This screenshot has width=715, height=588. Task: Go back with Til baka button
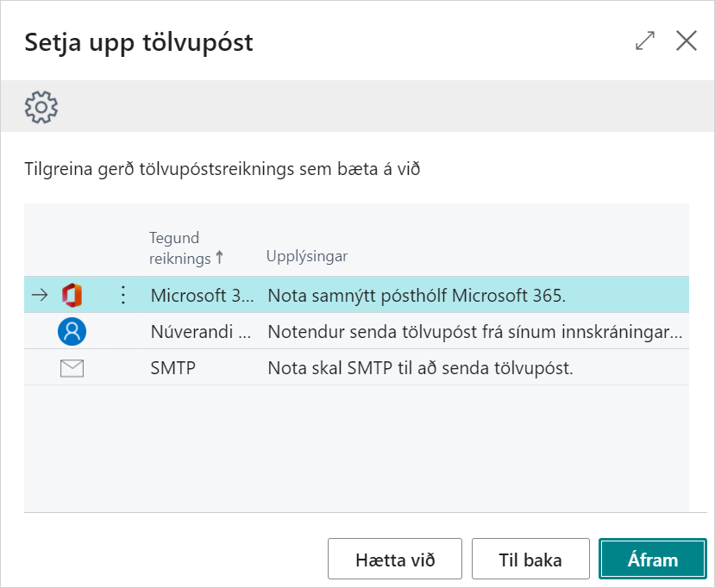tap(530, 560)
